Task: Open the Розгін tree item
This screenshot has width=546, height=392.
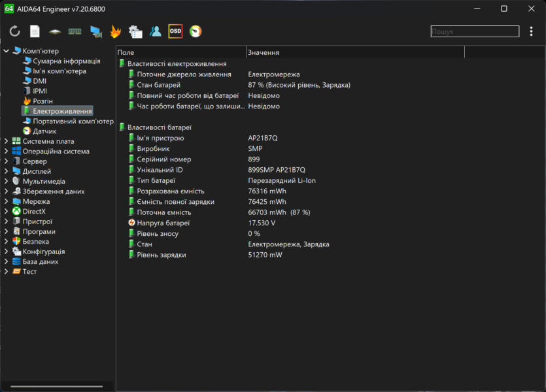Action: pos(43,101)
